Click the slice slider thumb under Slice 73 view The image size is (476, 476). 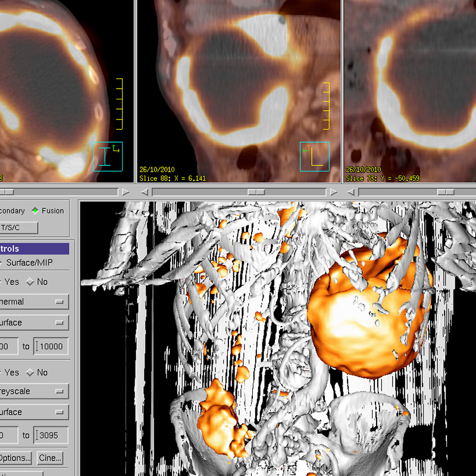pyautogui.click(x=446, y=192)
